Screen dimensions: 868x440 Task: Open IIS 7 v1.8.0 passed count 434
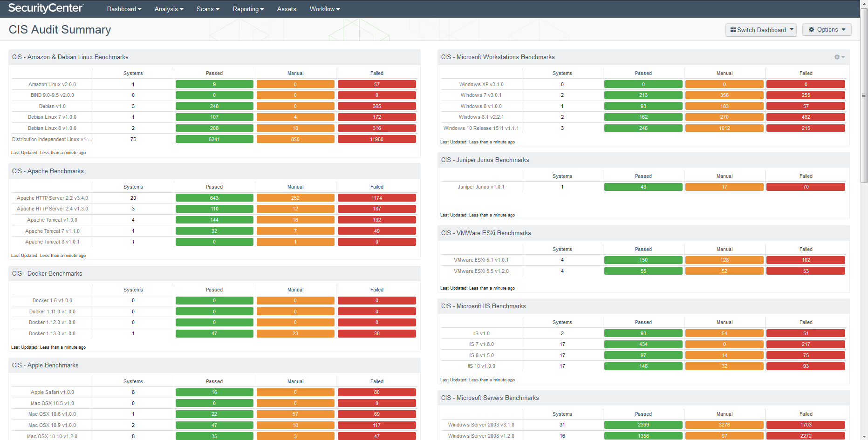[x=643, y=344]
